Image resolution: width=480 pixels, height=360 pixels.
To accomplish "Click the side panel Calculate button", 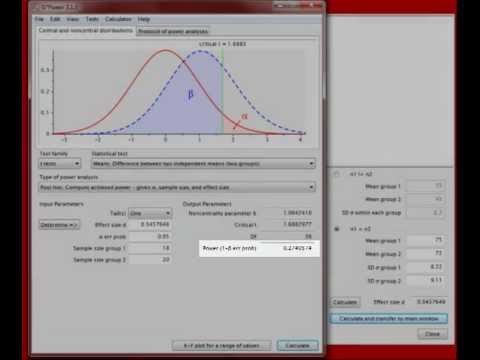I will point(345,302).
